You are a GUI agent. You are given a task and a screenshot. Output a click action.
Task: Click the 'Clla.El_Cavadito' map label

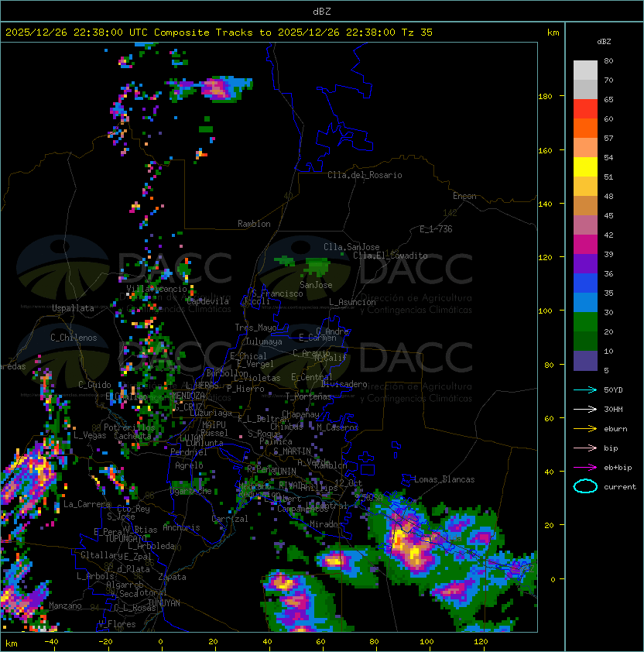[390, 256]
